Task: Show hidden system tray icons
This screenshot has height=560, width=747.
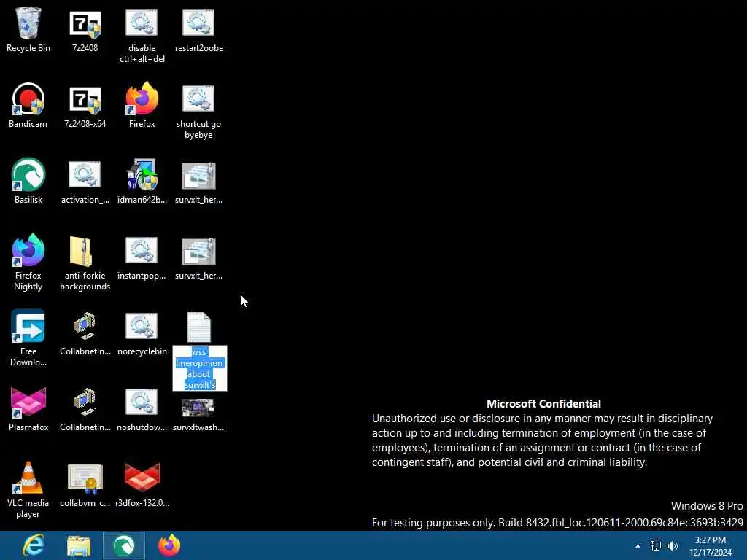Action: (638, 546)
